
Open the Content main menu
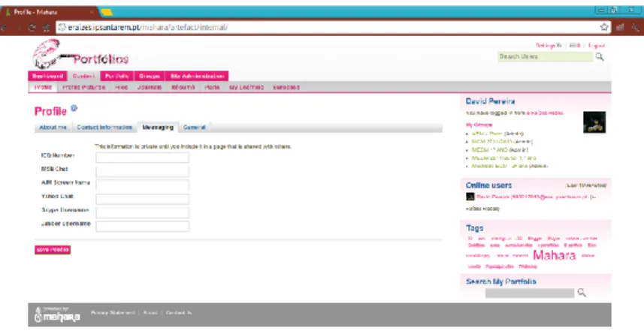(x=83, y=77)
